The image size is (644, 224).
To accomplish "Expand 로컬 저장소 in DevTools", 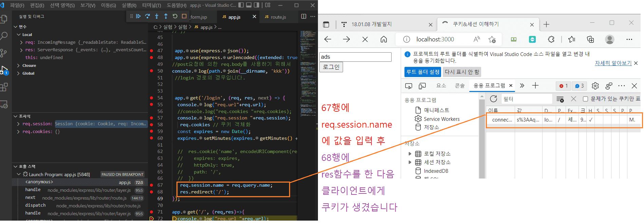I will (x=410, y=154).
